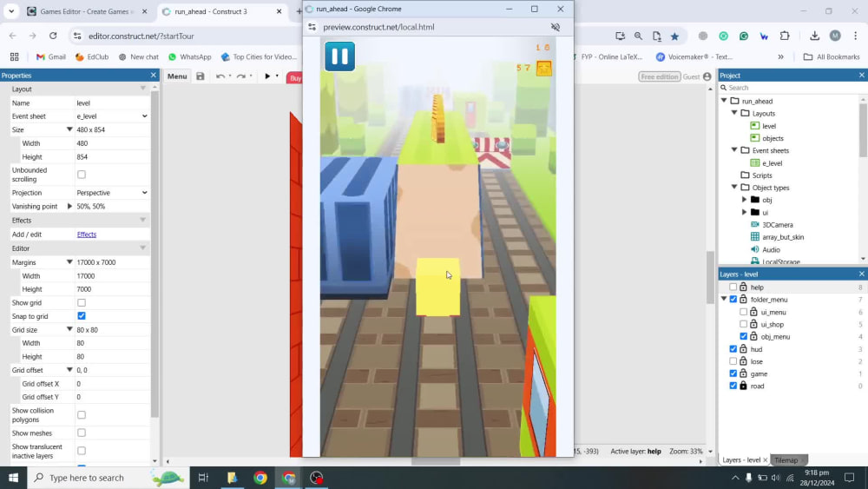868x489 pixels.
Task: Toggle the lock icon on road layer
Action: pyautogui.click(x=744, y=386)
